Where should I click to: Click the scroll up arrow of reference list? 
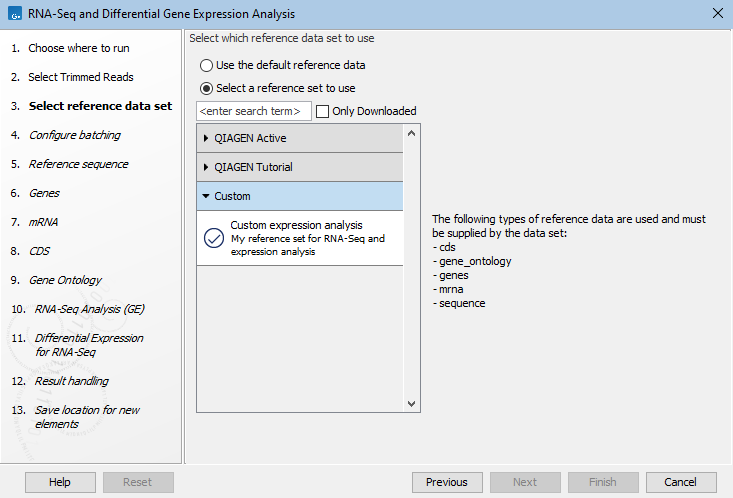pyautogui.click(x=411, y=134)
